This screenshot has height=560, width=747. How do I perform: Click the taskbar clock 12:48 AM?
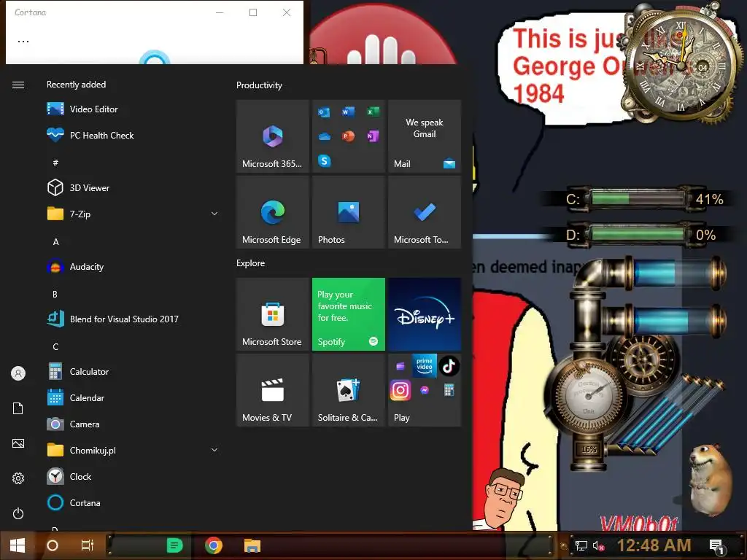tap(654, 545)
